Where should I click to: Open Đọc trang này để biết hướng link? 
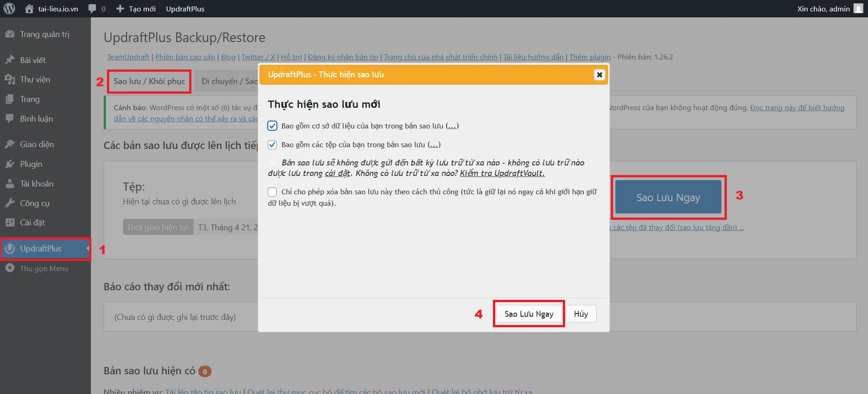(797, 108)
